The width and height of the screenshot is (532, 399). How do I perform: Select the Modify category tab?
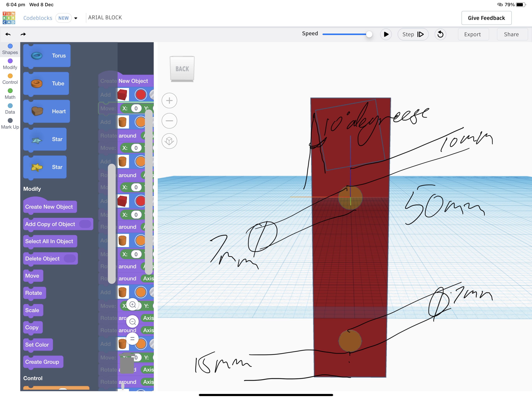pos(10,64)
